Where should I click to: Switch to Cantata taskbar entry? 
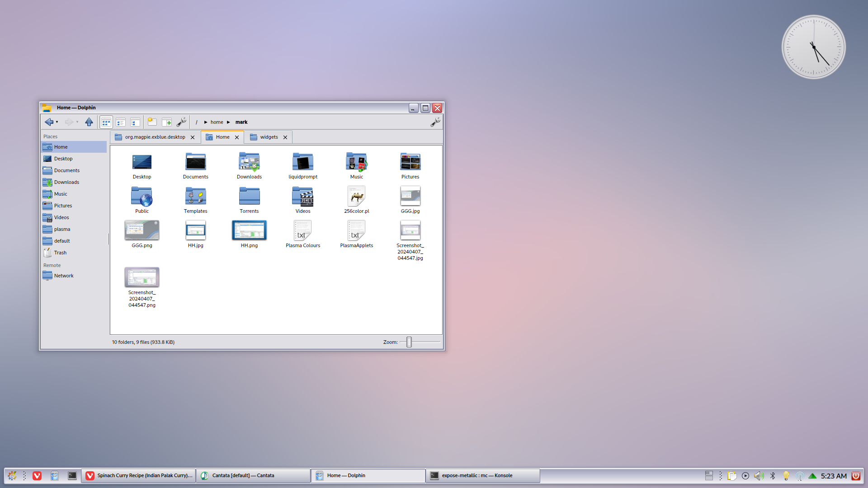pyautogui.click(x=254, y=476)
